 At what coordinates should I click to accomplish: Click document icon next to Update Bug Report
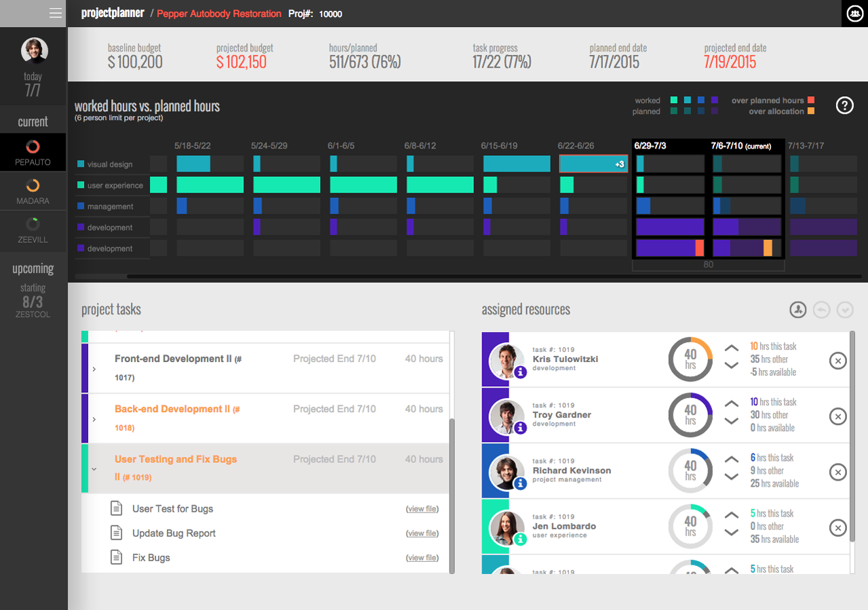click(117, 532)
